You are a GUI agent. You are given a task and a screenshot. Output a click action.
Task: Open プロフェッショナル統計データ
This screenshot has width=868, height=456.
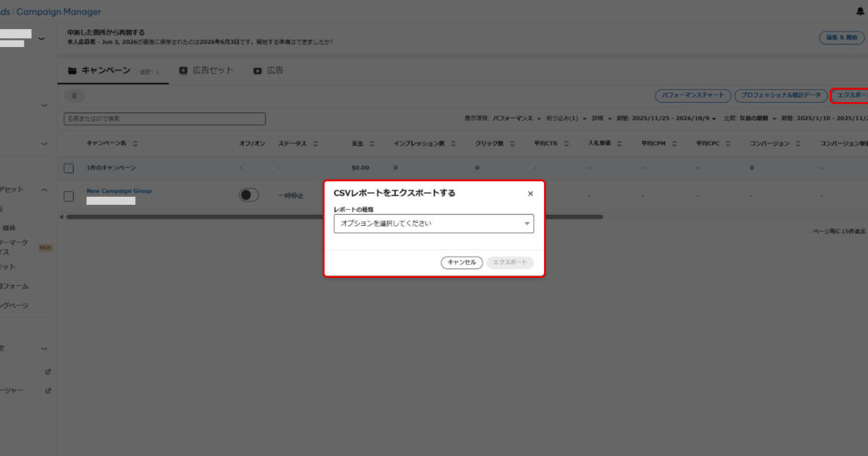(x=780, y=96)
